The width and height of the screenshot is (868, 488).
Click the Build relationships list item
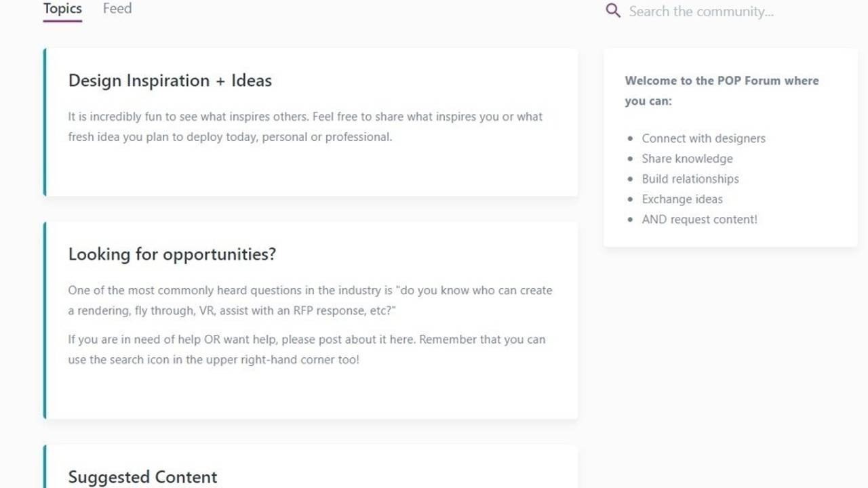point(690,179)
